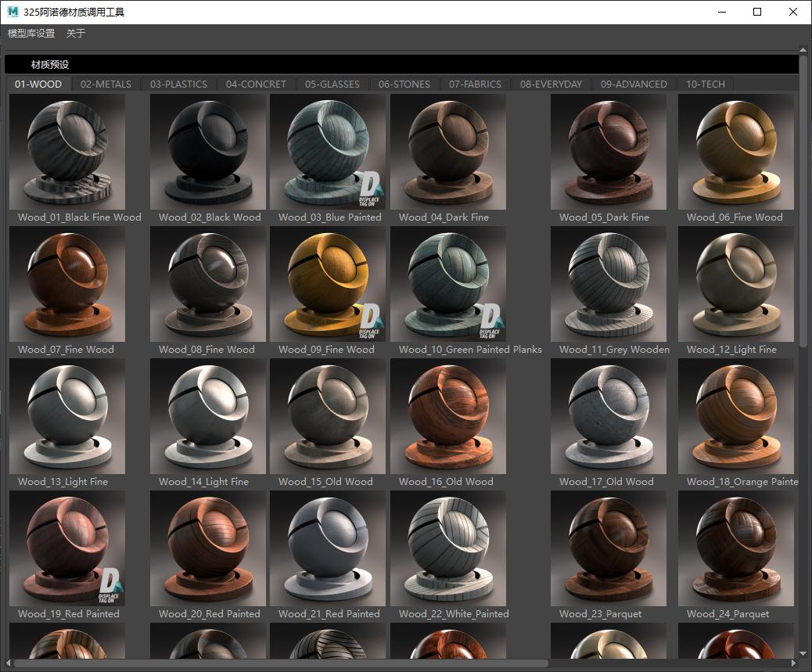Screen dimensions: 812x672
Task: Switch to the 04-CONCRET tab
Action: click(x=256, y=84)
